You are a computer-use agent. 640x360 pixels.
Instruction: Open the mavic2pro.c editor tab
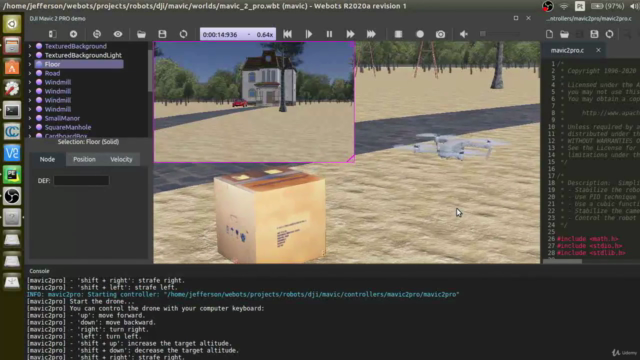567,50
